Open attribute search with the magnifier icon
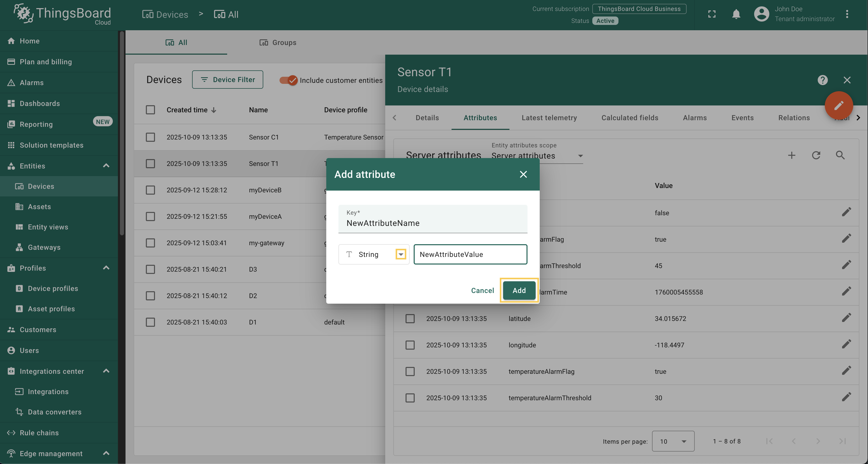Image resolution: width=868 pixels, height=464 pixels. [x=840, y=155]
